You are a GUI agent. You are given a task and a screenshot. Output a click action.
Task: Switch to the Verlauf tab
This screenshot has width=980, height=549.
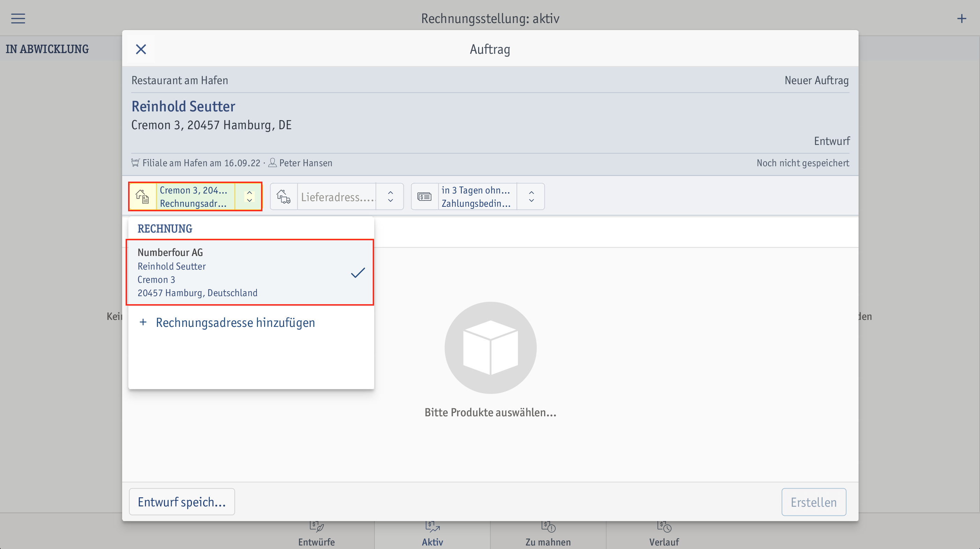(x=664, y=535)
